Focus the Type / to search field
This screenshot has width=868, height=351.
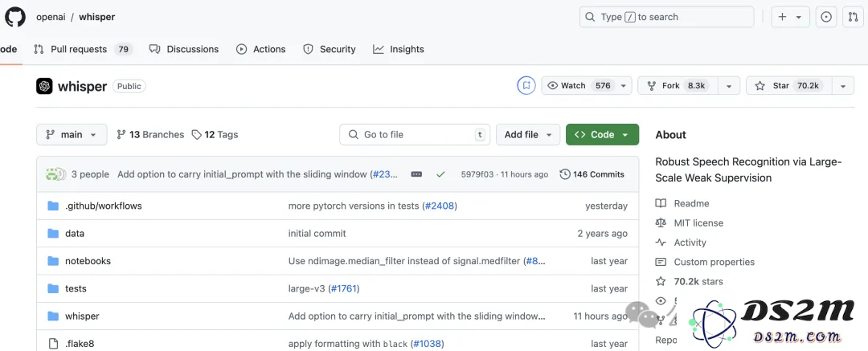tap(666, 17)
